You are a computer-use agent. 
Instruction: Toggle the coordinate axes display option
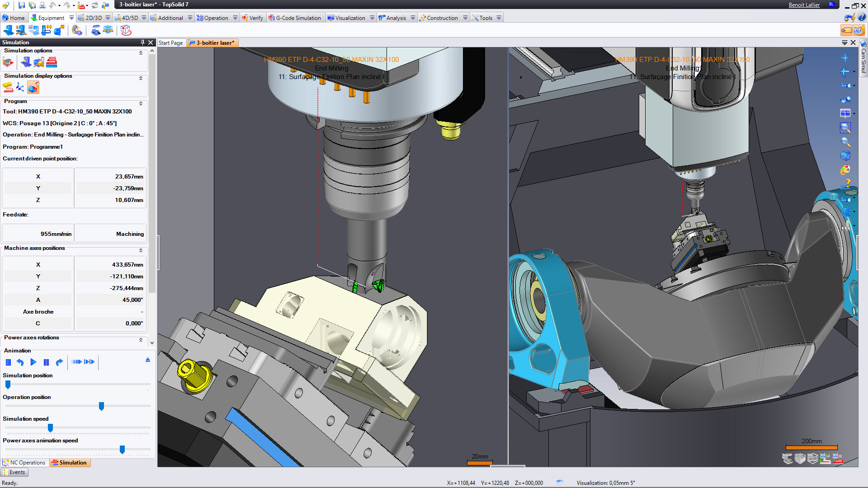[x=20, y=87]
